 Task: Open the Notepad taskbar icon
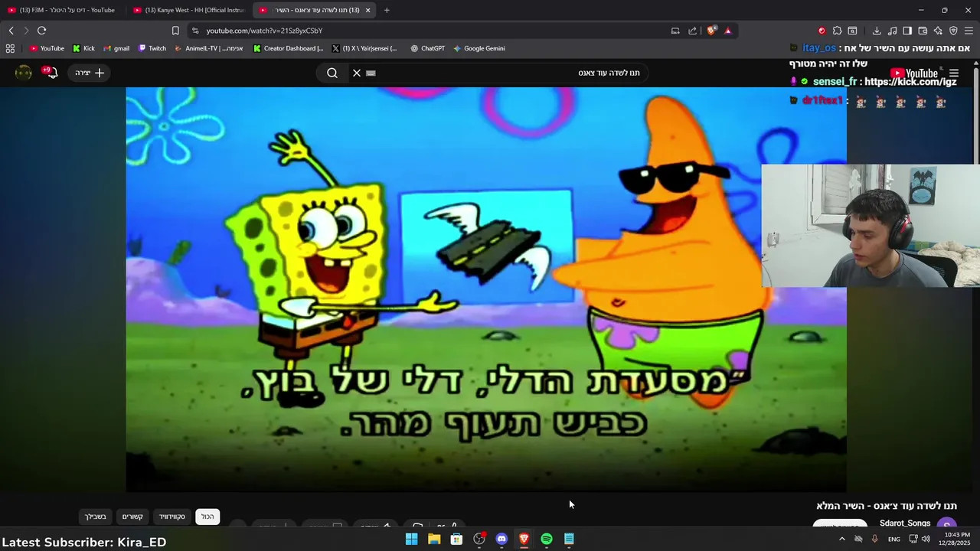tap(569, 539)
